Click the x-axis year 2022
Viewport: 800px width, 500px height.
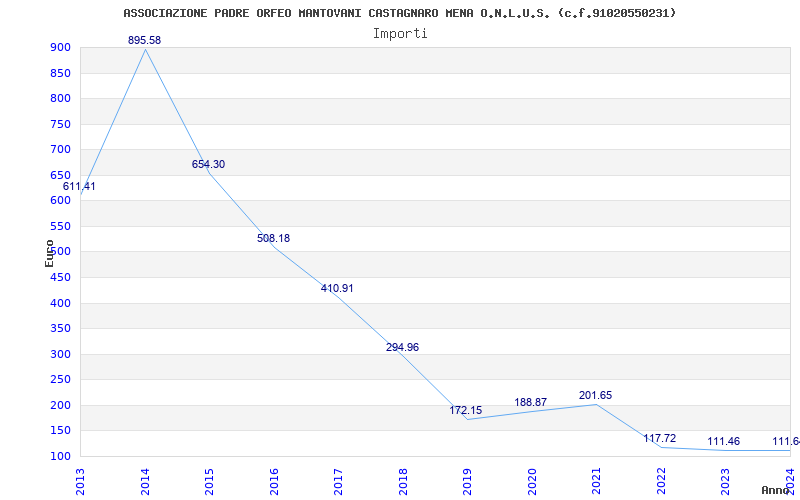(661, 482)
